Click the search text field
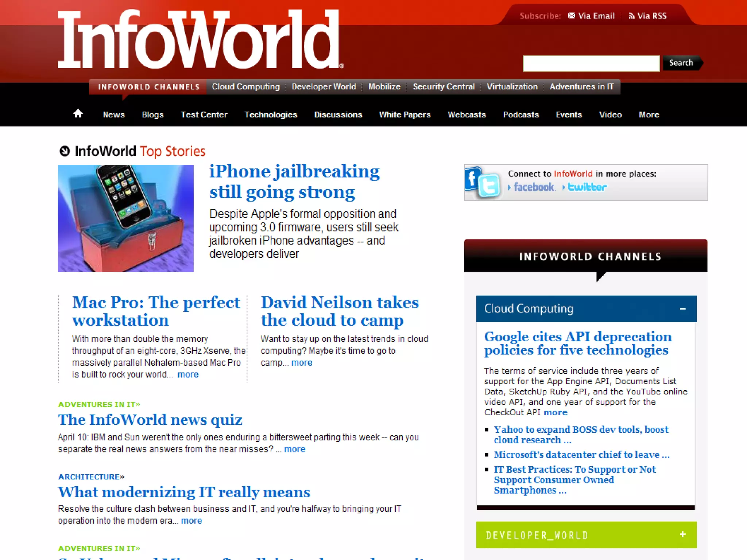Image resolution: width=747 pixels, height=560 pixels. (591, 63)
